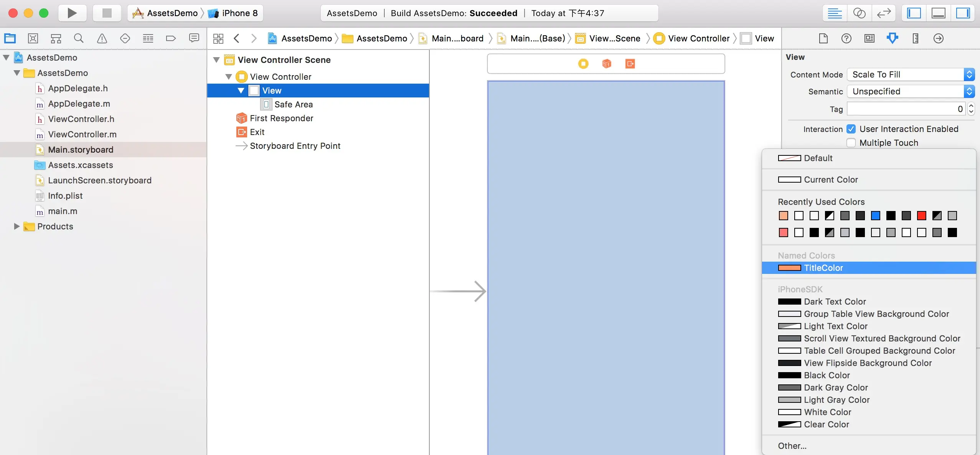The height and width of the screenshot is (455, 980).
Task: Open the Quick Help inspector
Action: [847, 38]
